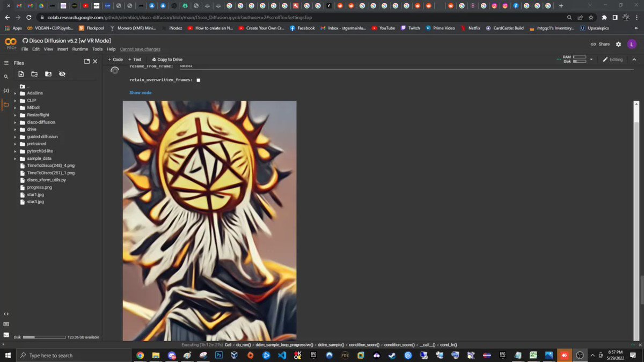Click the Disk usage bar in Files panel

coord(43,337)
